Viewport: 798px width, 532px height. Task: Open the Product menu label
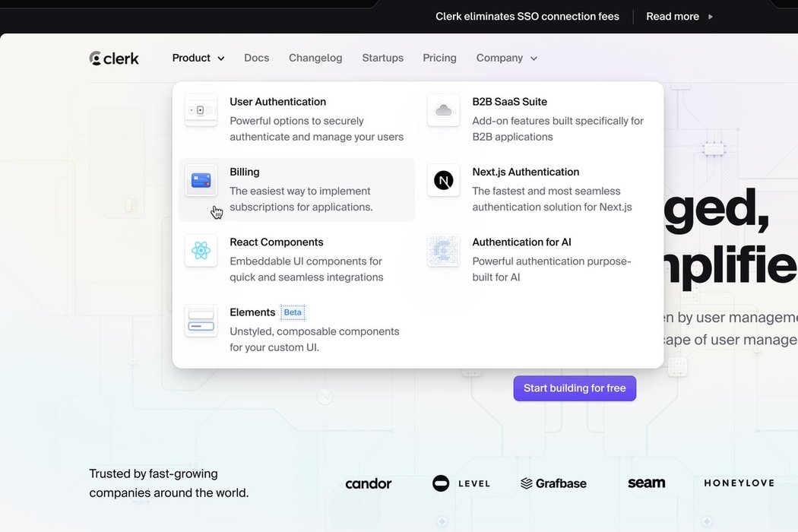coord(192,58)
